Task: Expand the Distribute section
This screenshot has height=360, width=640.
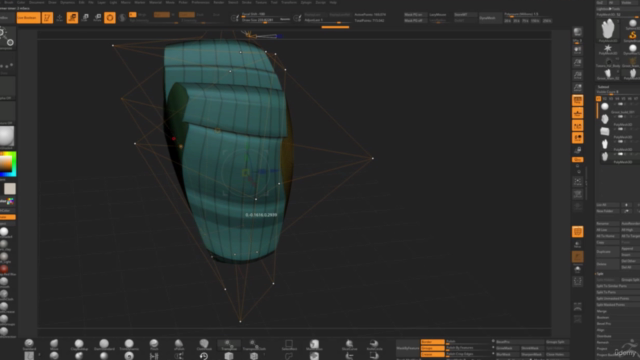Action: [x=604, y=336]
